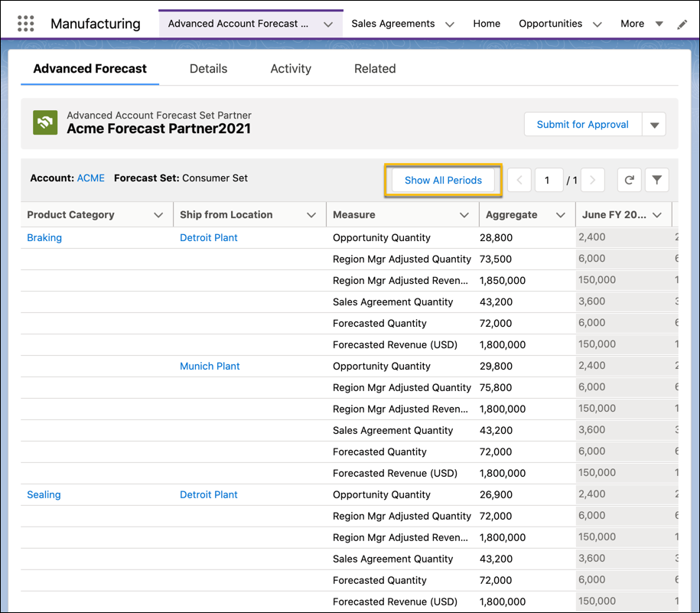Switch to the Details tab

208,68
